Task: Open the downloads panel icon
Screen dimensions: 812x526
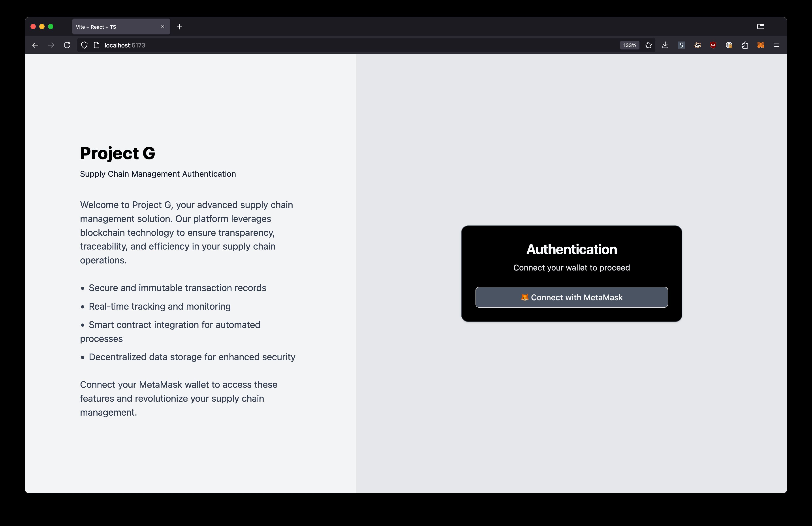Action: pyautogui.click(x=665, y=45)
